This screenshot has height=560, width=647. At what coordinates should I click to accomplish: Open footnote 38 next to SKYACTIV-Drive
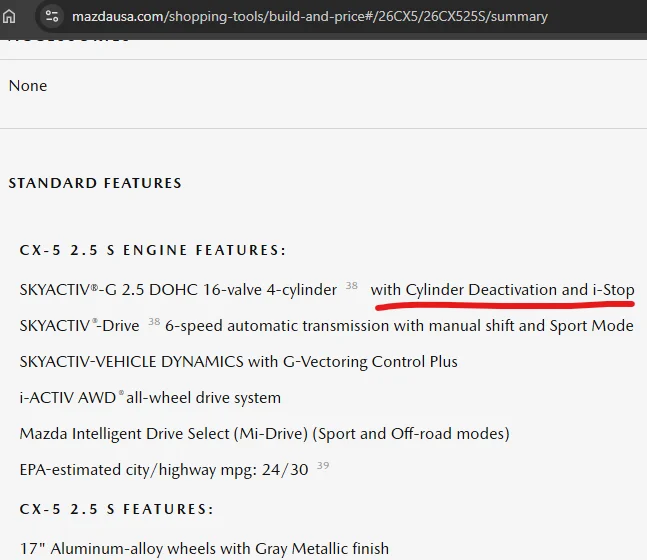[x=153, y=322]
